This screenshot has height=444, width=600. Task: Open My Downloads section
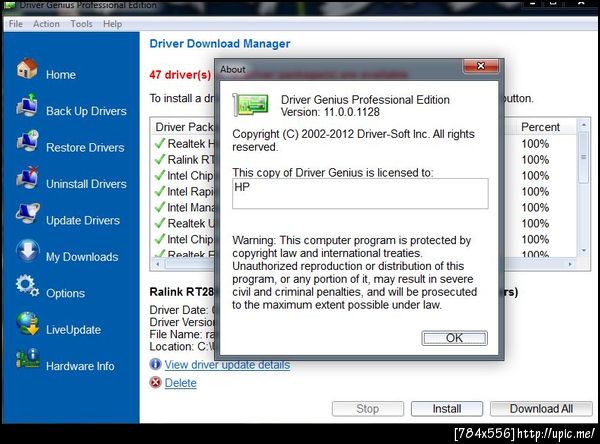[82, 257]
